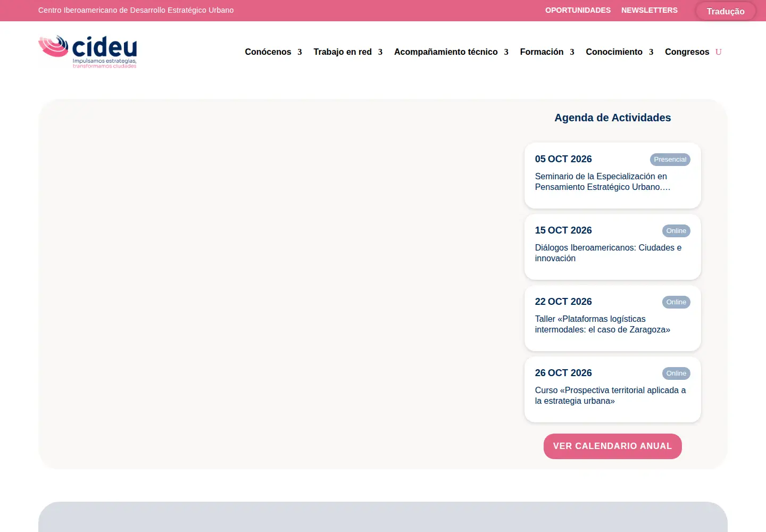The width and height of the screenshot is (766, 532).
Task: Click the Online badge on 26 OCT event
Action: click(676, 373)
